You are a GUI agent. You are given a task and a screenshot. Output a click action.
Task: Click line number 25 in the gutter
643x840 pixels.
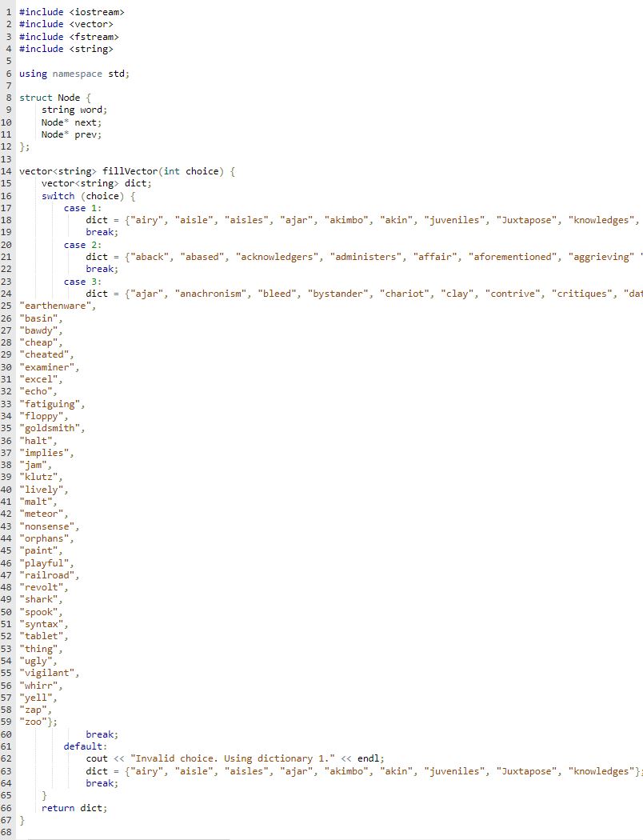click(7, 305)
